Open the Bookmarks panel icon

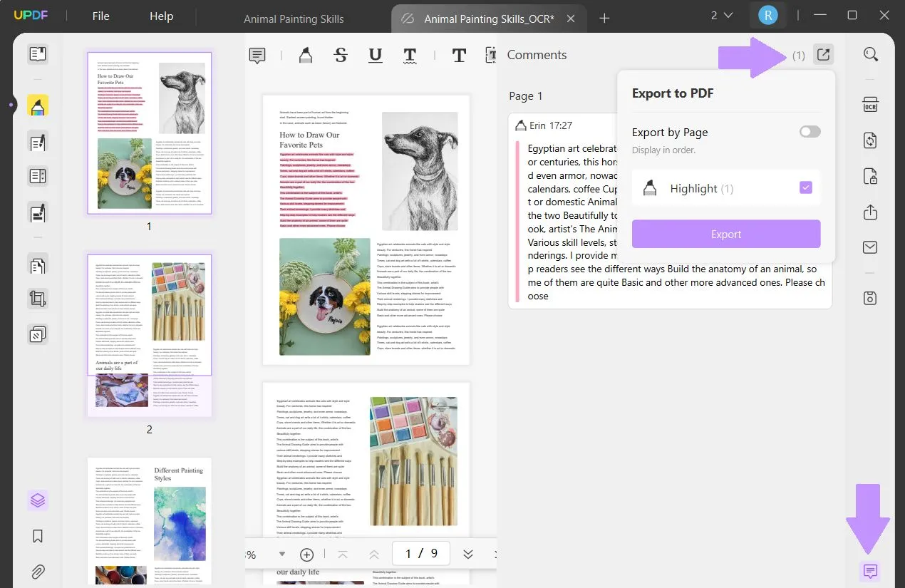tap(38, 536)
